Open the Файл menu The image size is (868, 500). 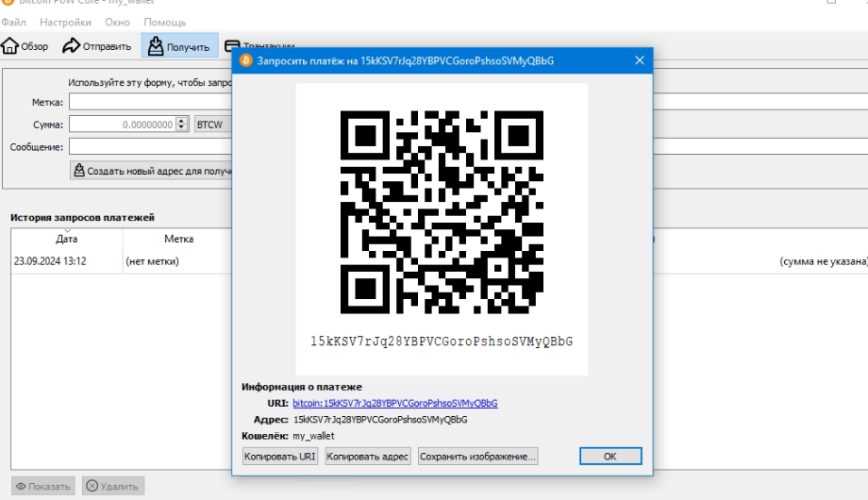click(13, 22)
